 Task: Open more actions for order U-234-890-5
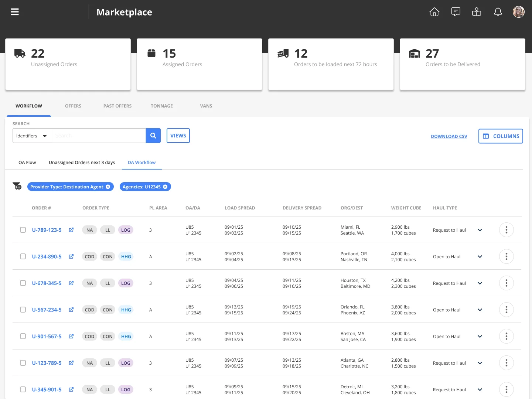coord(507,256)
